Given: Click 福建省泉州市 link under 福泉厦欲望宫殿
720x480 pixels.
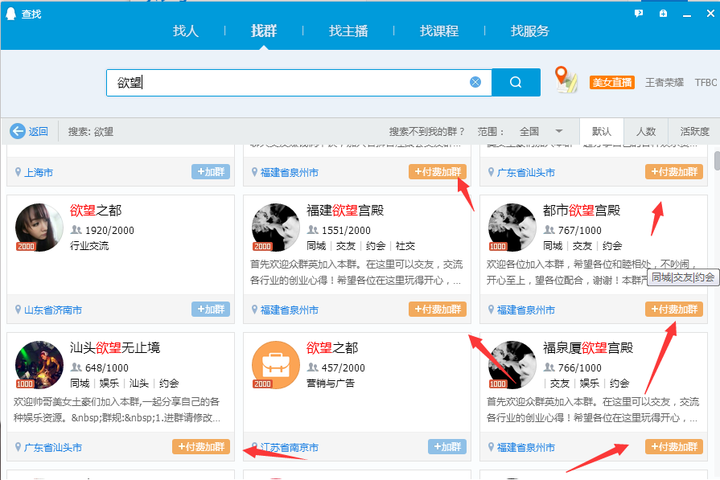Looking at the screenshot, I should [526, 447].
